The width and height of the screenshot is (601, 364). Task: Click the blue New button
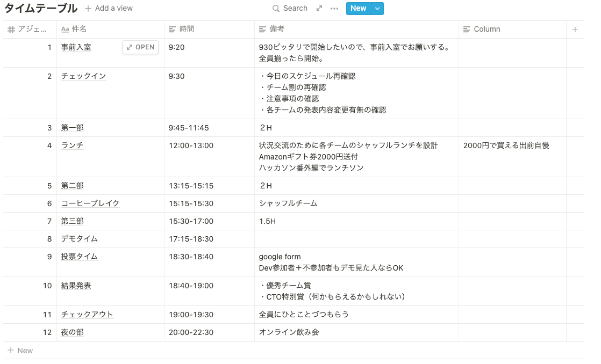tap(359, 9)
